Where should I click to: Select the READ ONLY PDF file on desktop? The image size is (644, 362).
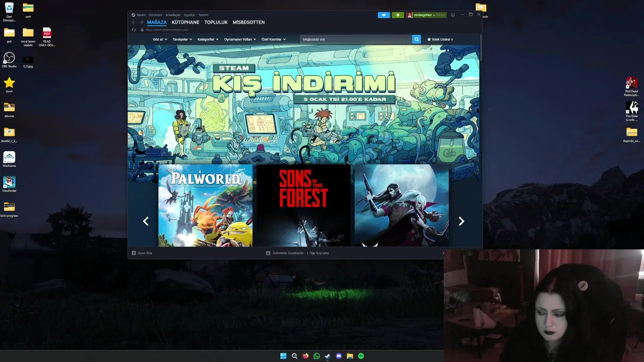pyautogui.click(x=47, y=37)
